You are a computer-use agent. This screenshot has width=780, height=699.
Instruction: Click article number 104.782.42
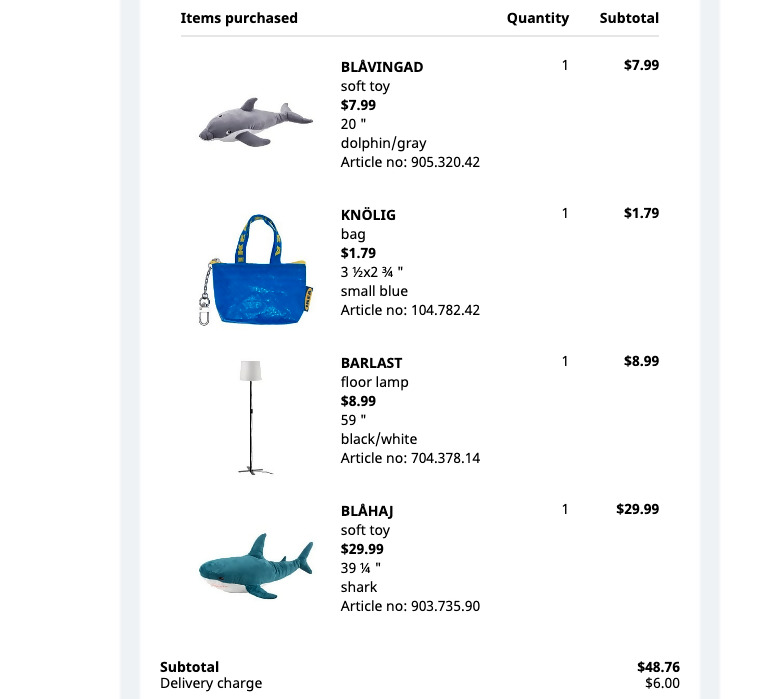click(445, 310)
